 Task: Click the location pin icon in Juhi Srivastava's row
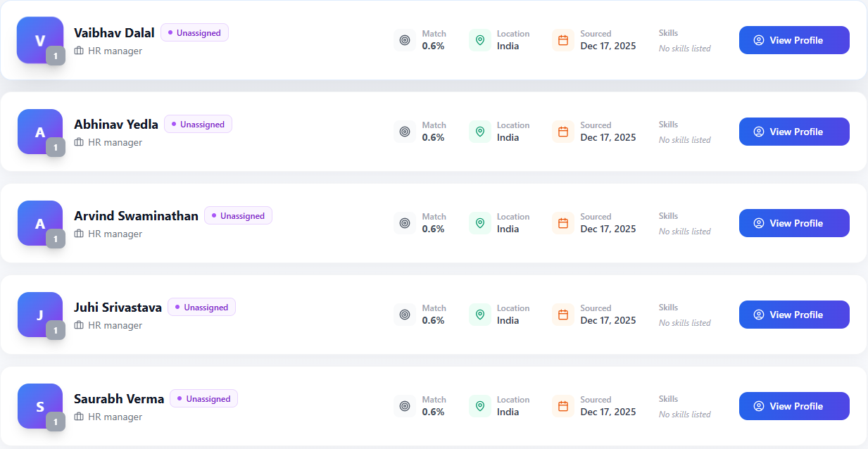point(480,315)
